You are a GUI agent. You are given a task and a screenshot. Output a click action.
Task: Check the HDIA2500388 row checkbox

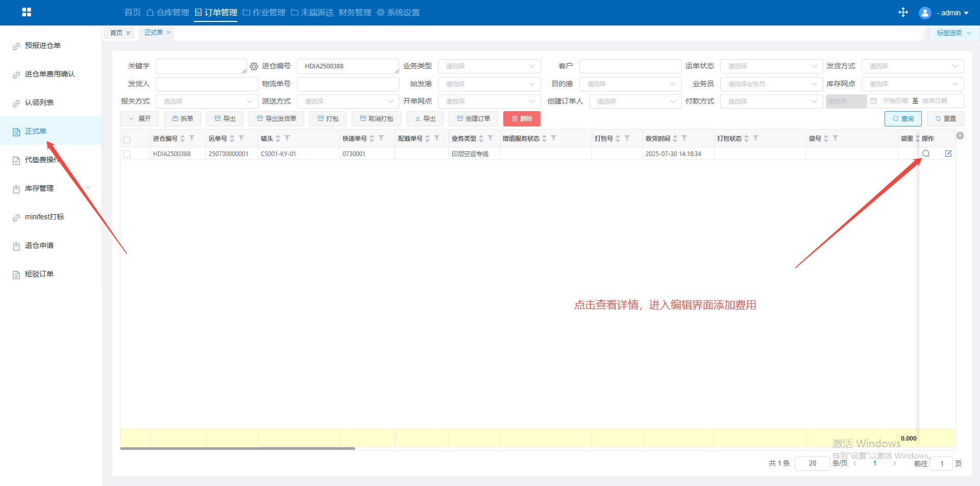coord(127,154)
